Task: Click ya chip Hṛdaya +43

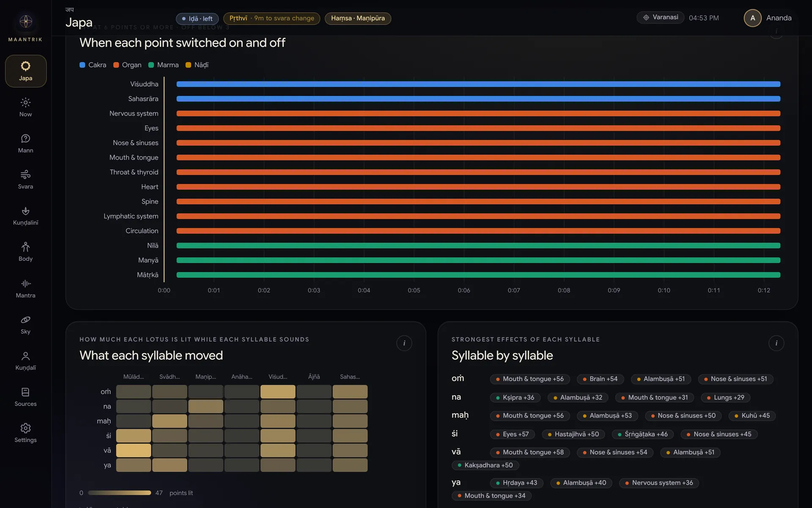Action: tap(517, 483)
